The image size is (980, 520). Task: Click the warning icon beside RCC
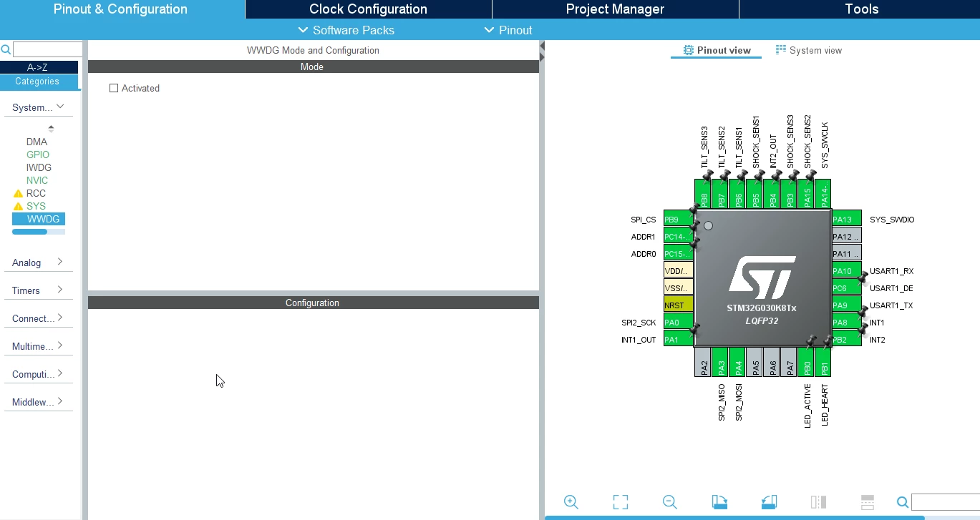click(18, 194)
